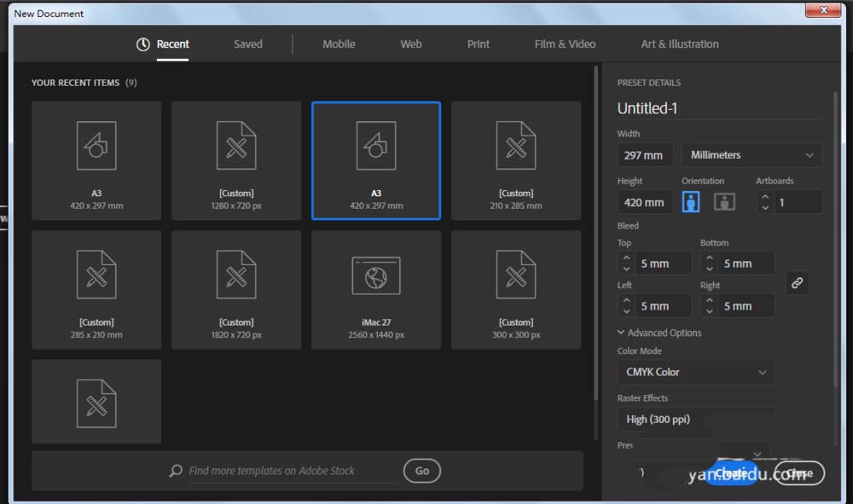Click the magnifier search icon
The image size is (853, 504).
tap(176, 470)
